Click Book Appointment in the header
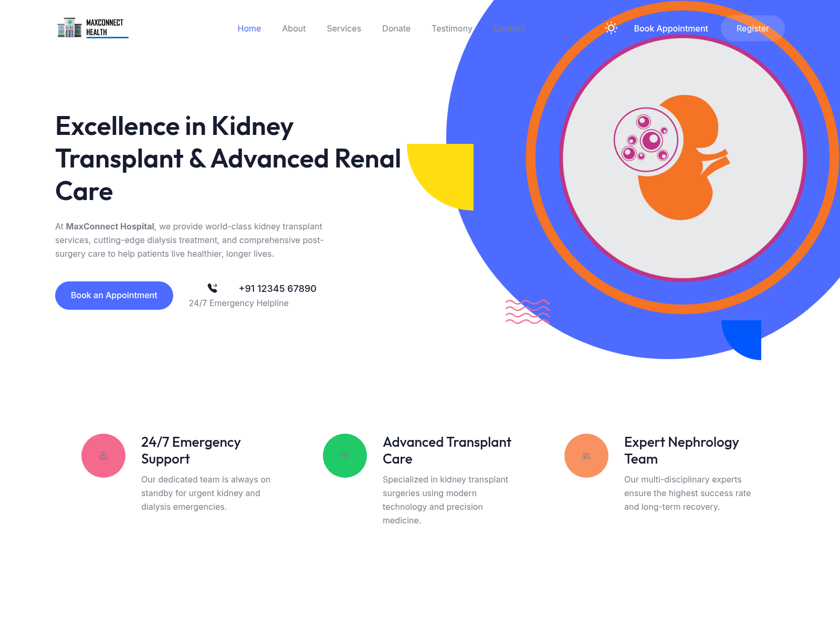 [671, 28]
